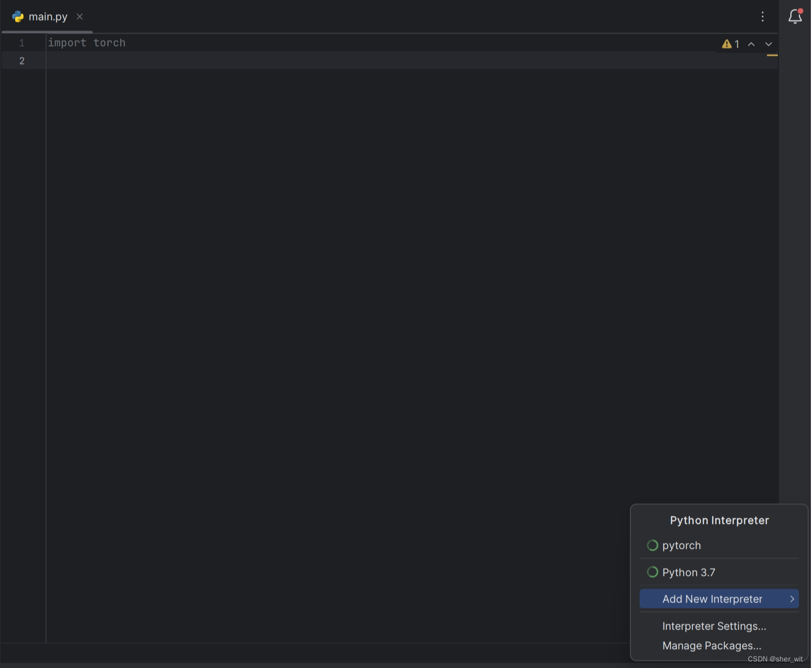Image resolution: width=812 pixels, height=668 pixels.
Task: Open the editor options kebab menu
Action: coord(763,17)
